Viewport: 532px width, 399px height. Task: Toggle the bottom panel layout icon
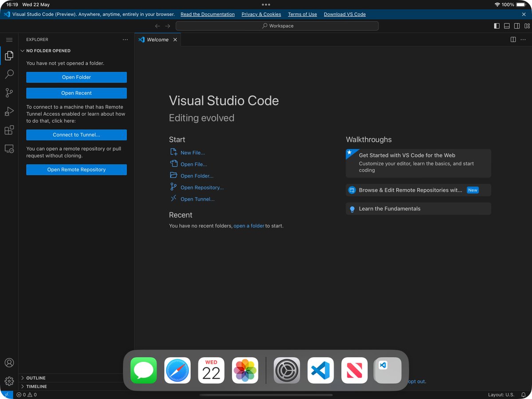[x=507, y=26]
